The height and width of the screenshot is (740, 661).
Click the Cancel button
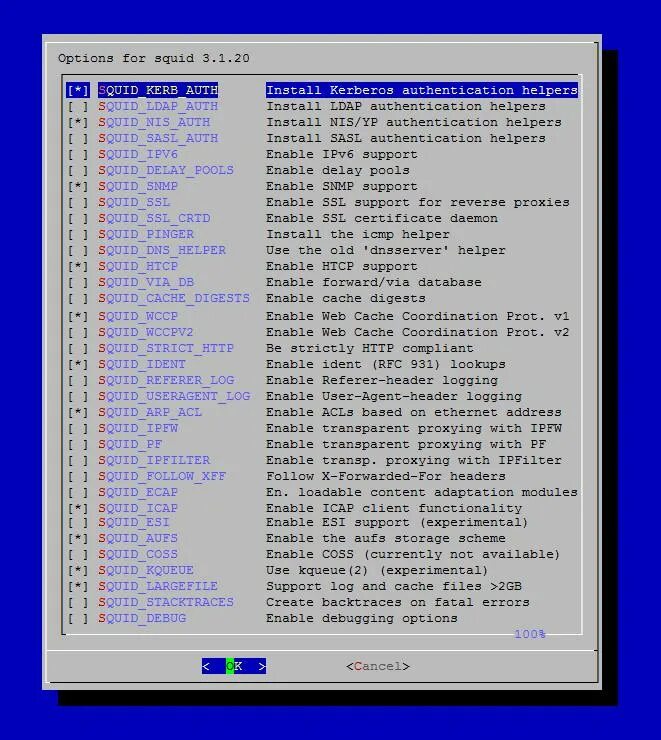[x=378, y=666]
